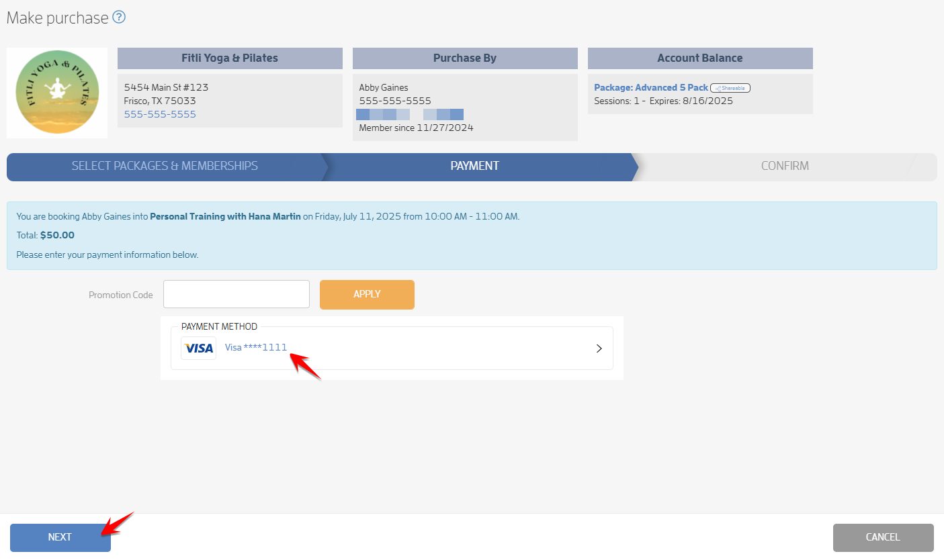Click 'Please enter your payment information below'

108,255
